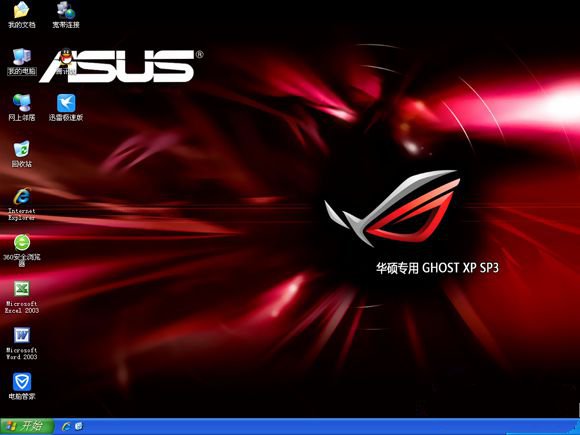Launch the Internet Explorer desktop icon

click(21, 204)
